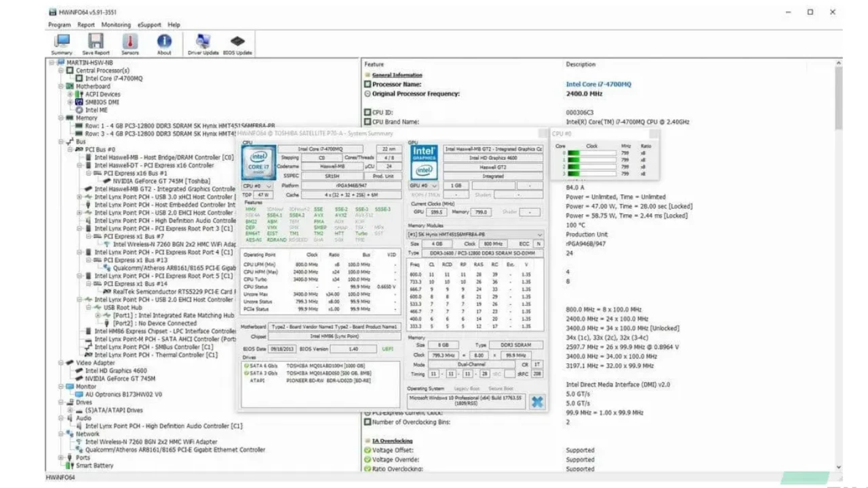Click the NVIDIA GeForce GT 745M video adapter icon

coord(79,379)
